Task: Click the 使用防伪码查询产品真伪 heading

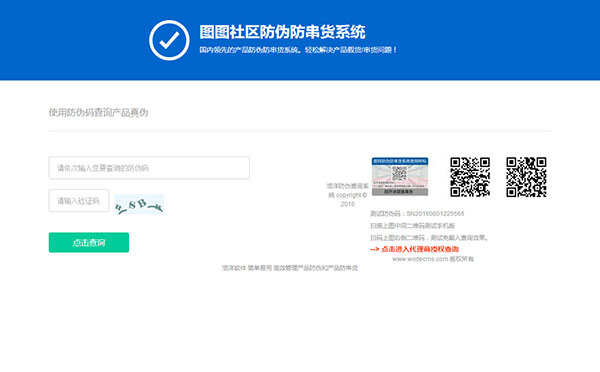Action: pyautogui.click(x=98, y=113)
